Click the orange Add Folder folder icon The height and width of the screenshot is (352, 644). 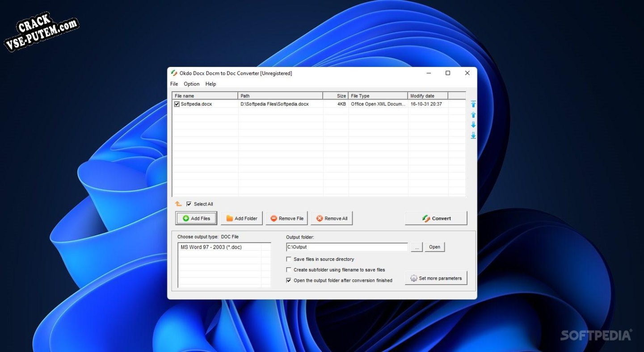click(229, 218)
